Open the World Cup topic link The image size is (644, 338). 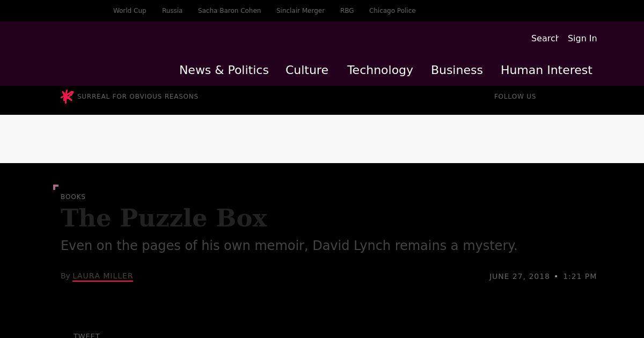[x=130, y=11]
